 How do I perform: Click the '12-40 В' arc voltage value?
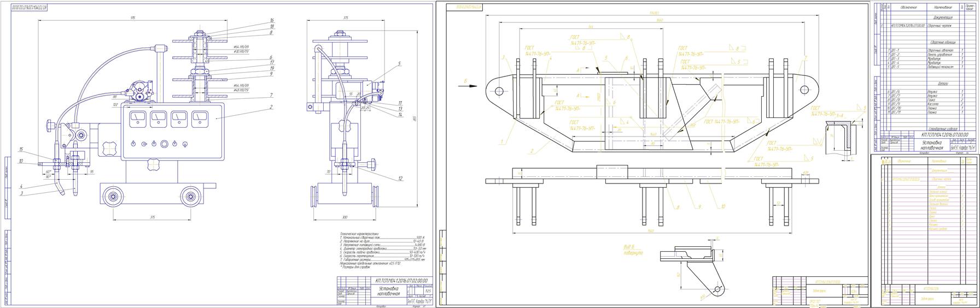click(x=419, y=241)
